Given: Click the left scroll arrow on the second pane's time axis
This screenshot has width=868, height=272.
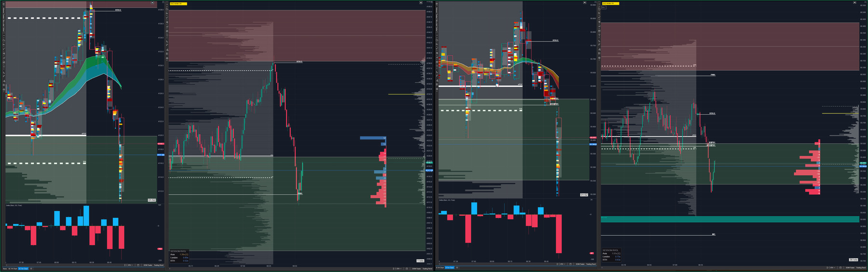Looking at the screenshot, I should pos(170,269).
